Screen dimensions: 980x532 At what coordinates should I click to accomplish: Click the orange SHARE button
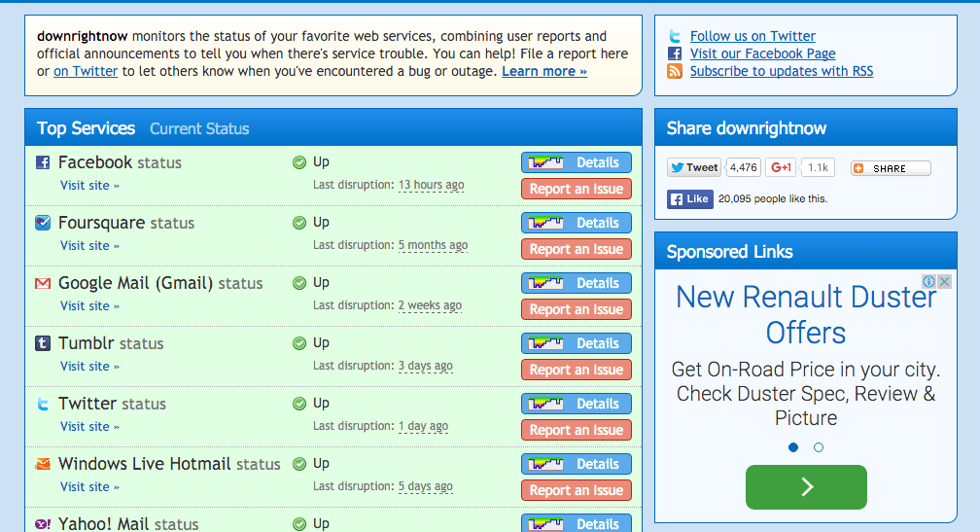tap(891, 168)
